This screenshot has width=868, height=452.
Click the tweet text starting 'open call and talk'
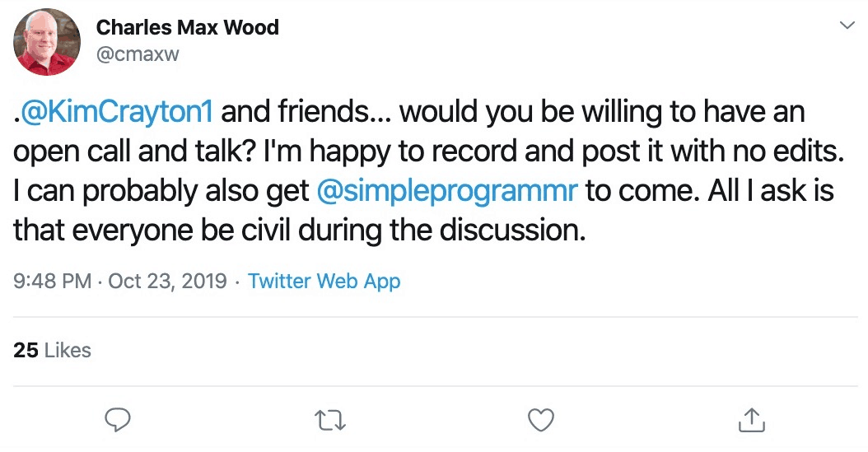428,151
